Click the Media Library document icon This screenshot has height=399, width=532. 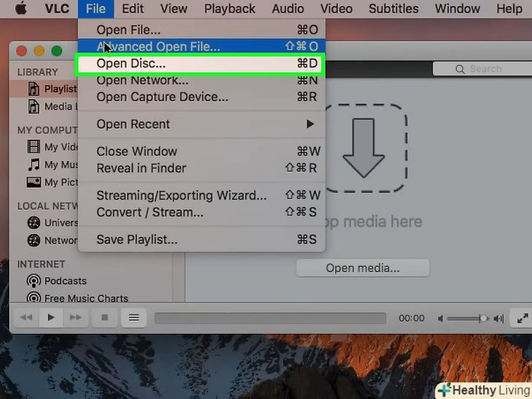coord(34,107)
